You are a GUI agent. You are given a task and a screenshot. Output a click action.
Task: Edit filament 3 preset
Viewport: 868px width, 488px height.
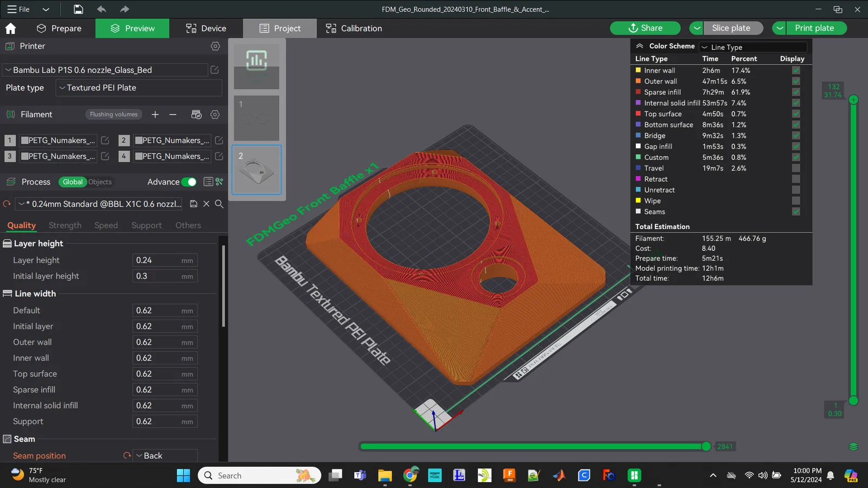pos(105,156)
